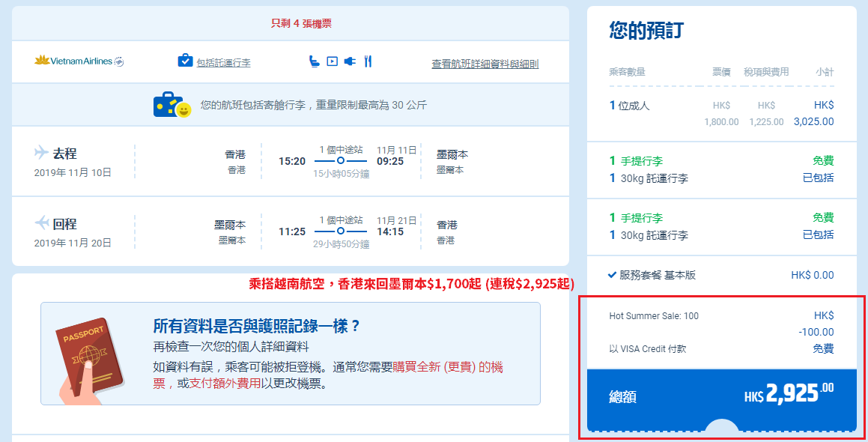
Task: Click the passport in hand illustration
Action: pyautogui.click(x=91, y=361)
